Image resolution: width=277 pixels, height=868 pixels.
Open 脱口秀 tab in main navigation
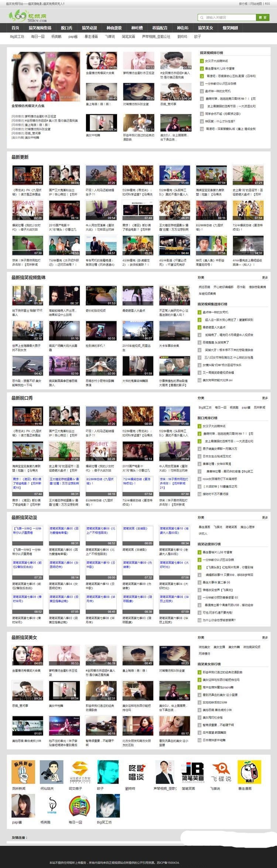66,28
